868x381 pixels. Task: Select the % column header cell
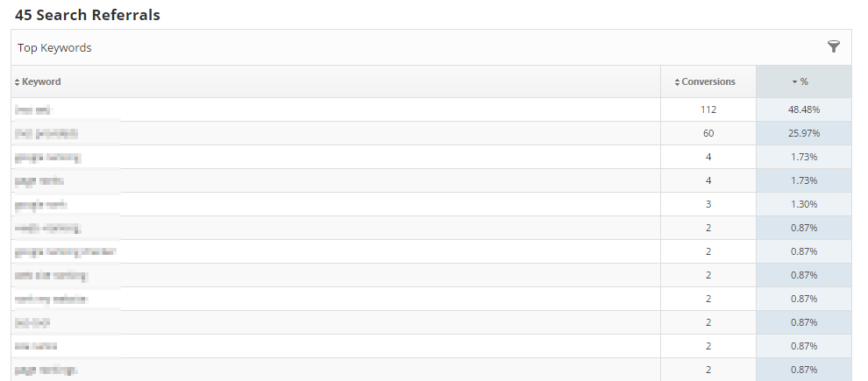(803, 81)
